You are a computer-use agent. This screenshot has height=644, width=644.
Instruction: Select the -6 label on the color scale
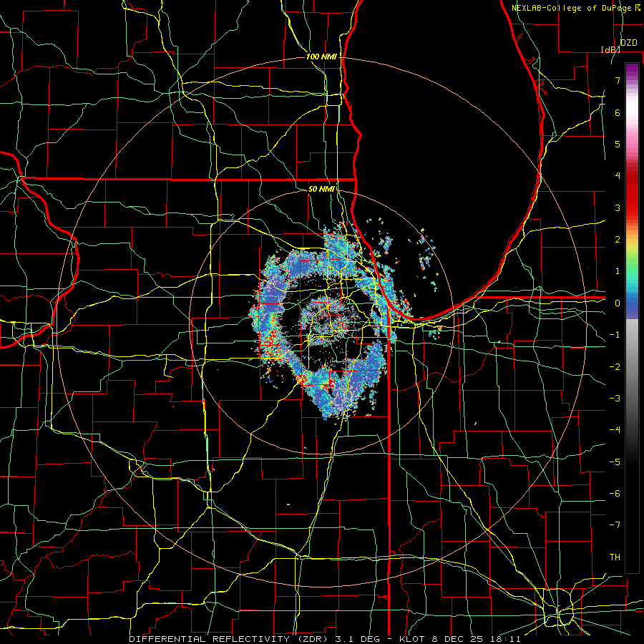tap(615, 494)
